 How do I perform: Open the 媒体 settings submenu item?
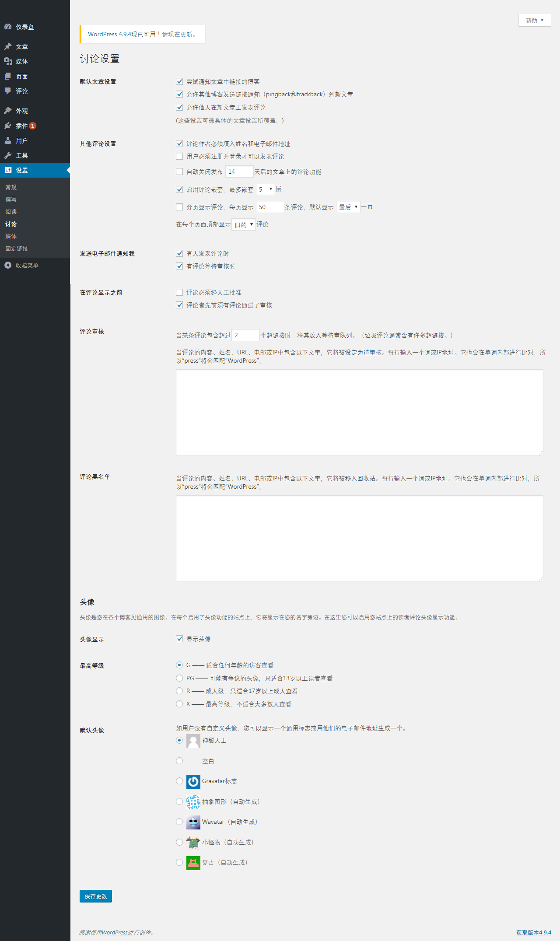coord(11,236)
